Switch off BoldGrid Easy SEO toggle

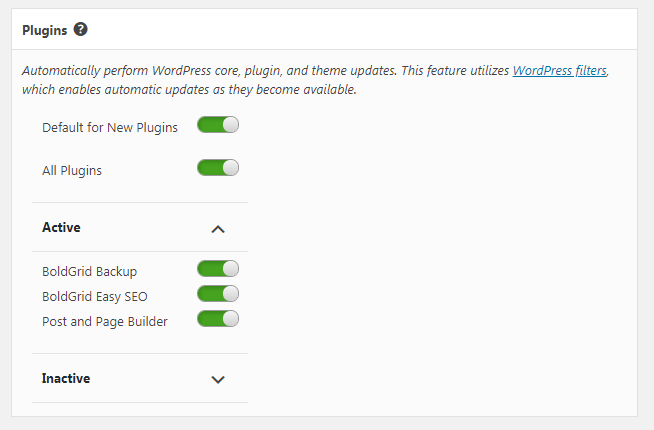click(218, 294)
